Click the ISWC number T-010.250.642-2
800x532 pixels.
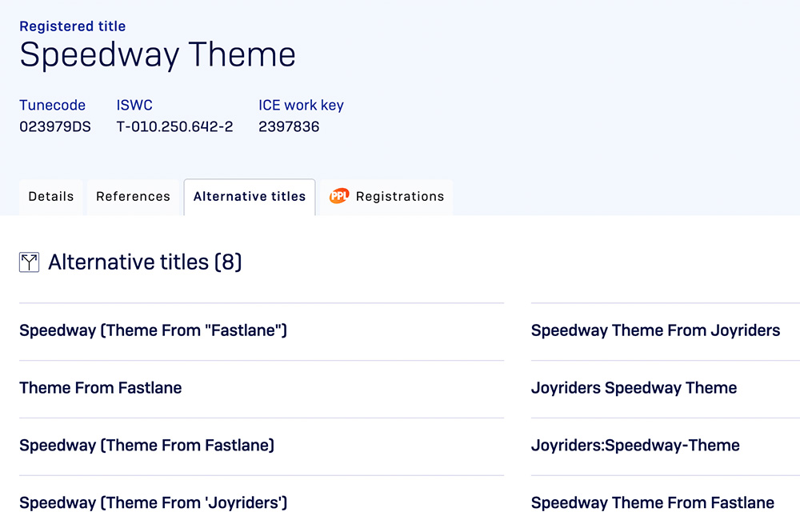[x=174, y=126]
